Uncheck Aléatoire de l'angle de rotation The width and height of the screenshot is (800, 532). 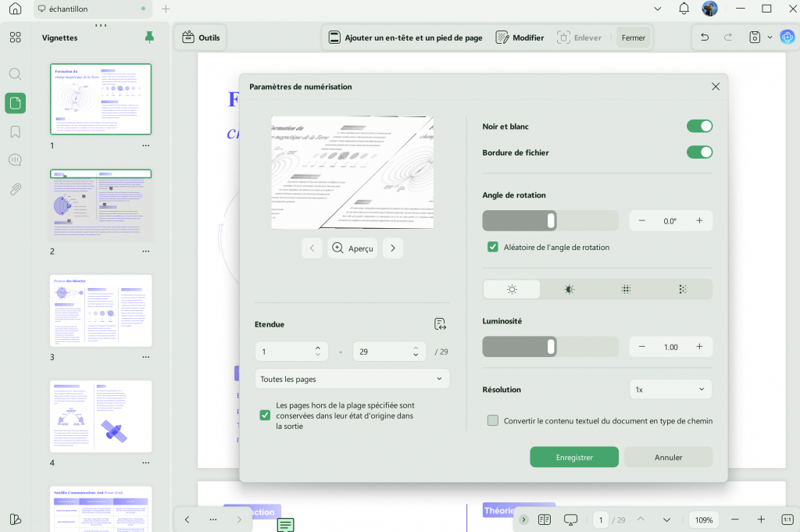pyautogui.click(x=492, y=247)
